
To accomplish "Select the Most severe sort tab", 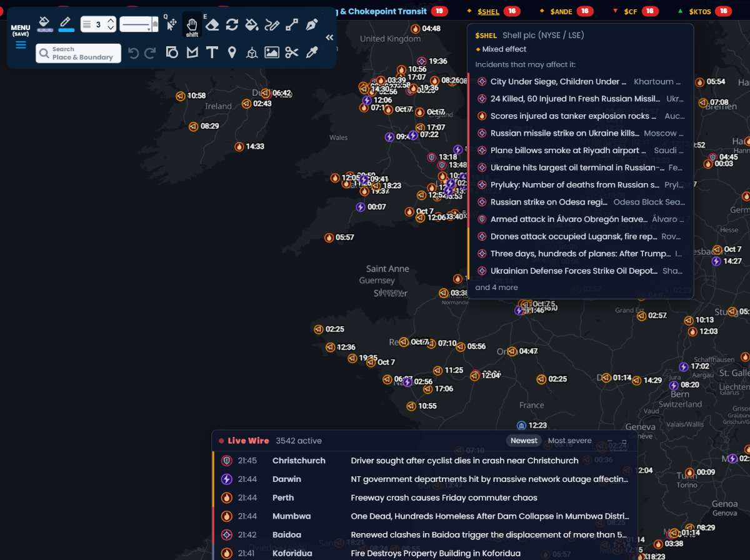I will (x=569, y=441).
